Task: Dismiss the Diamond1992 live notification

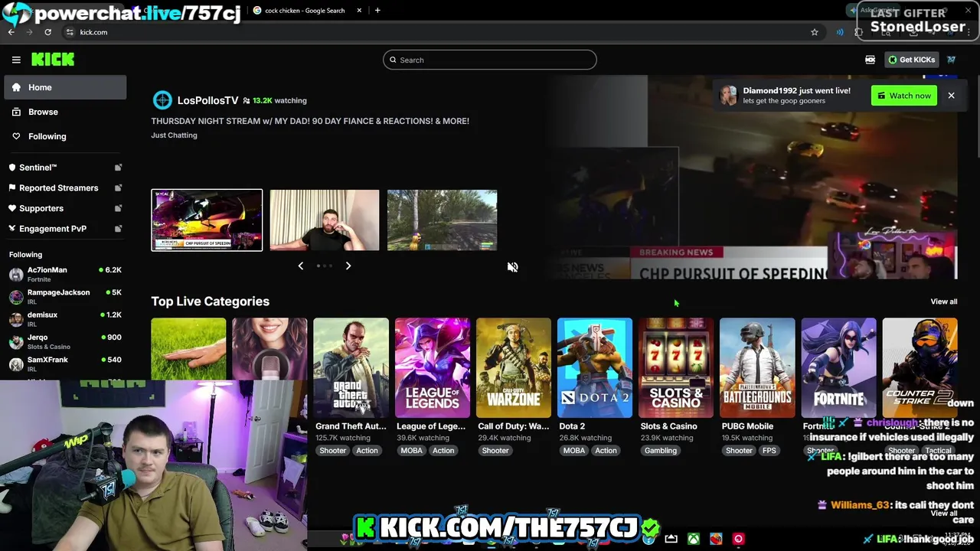Action: (951, 96)
